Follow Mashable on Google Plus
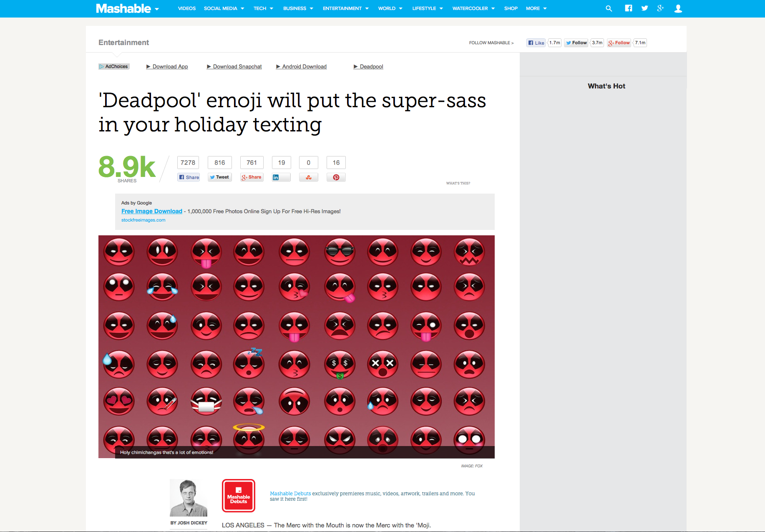This screenshot has width=765, height=532. pos(619,43)
